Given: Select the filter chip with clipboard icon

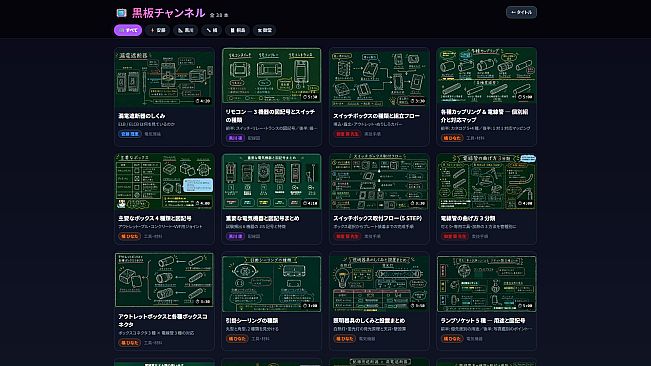Looking at the screenshot, I should (237, 30).
